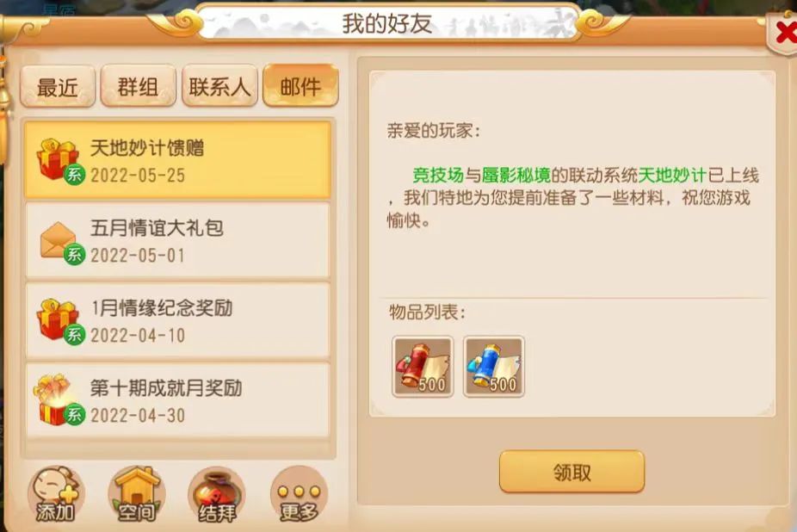
Task: Open the 五月情谊大礼包 mail entry
Action: (177, 240)
